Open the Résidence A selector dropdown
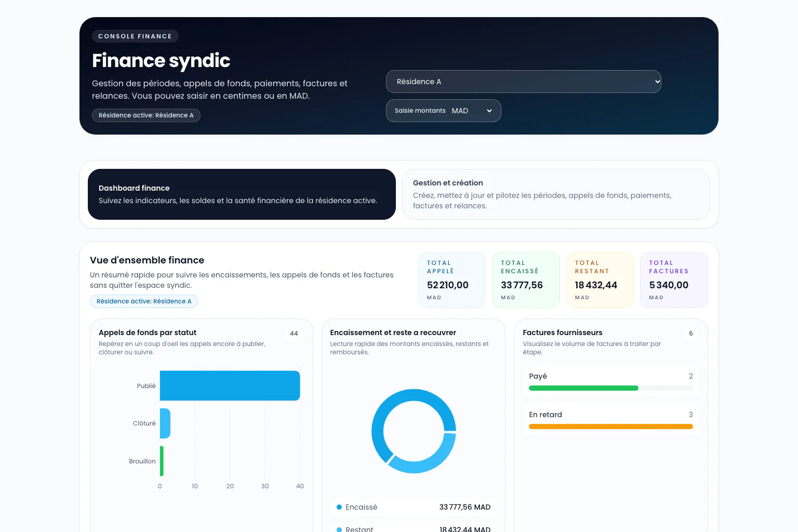 (523, 82)
